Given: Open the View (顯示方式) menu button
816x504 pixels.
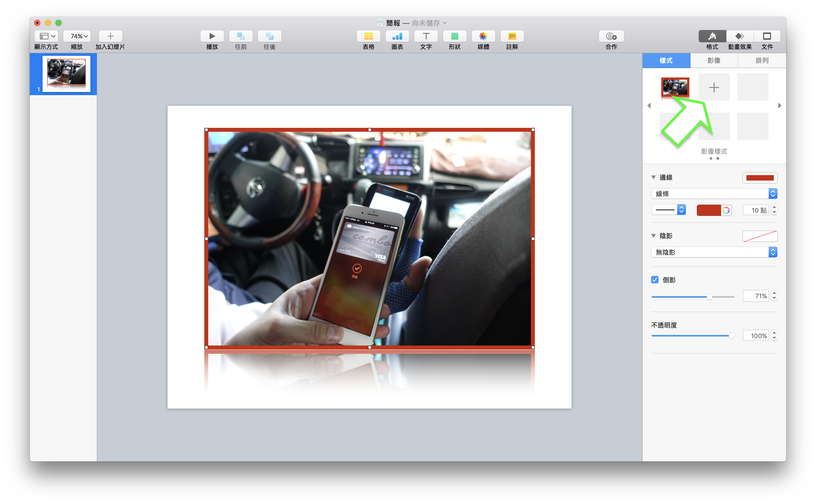Looking at the screenshot, I should click(x=46, y=36).
